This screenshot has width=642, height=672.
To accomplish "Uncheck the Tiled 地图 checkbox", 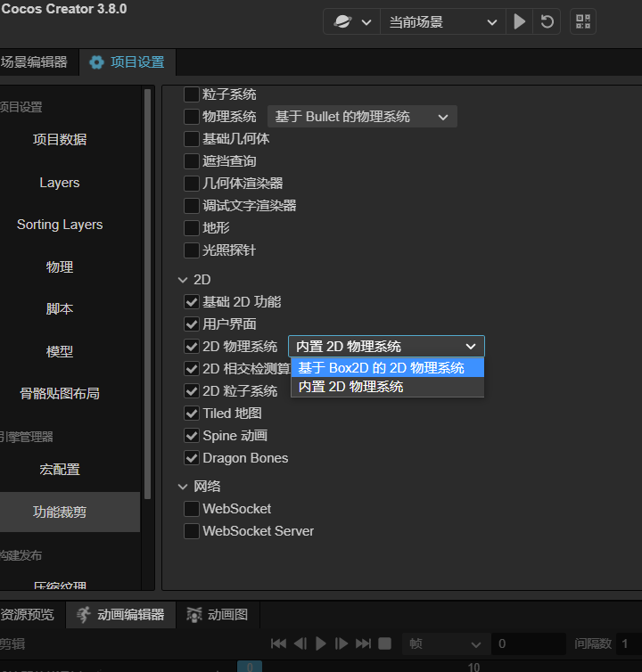I will pyautogui.click(x=192, y=414).
